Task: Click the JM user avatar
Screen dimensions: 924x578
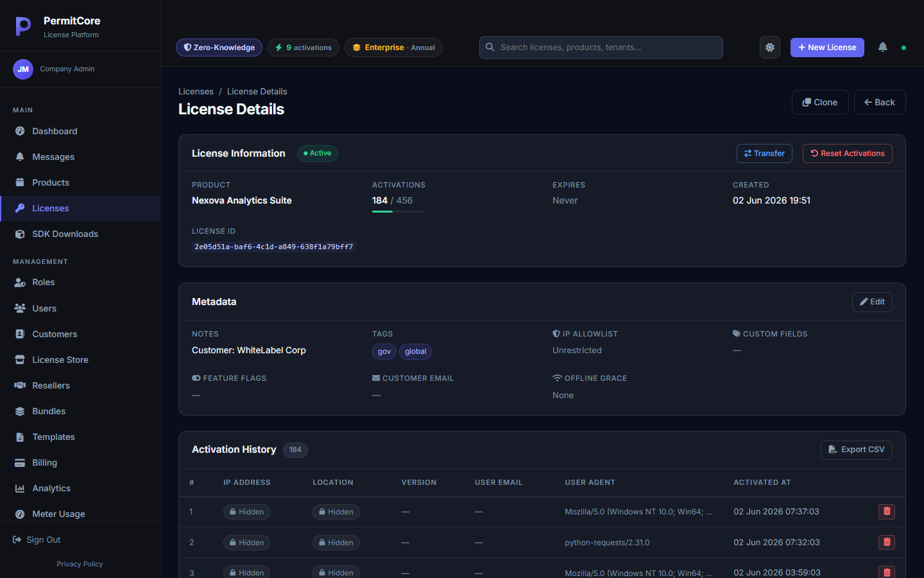Action: click(x=23, y=69)
